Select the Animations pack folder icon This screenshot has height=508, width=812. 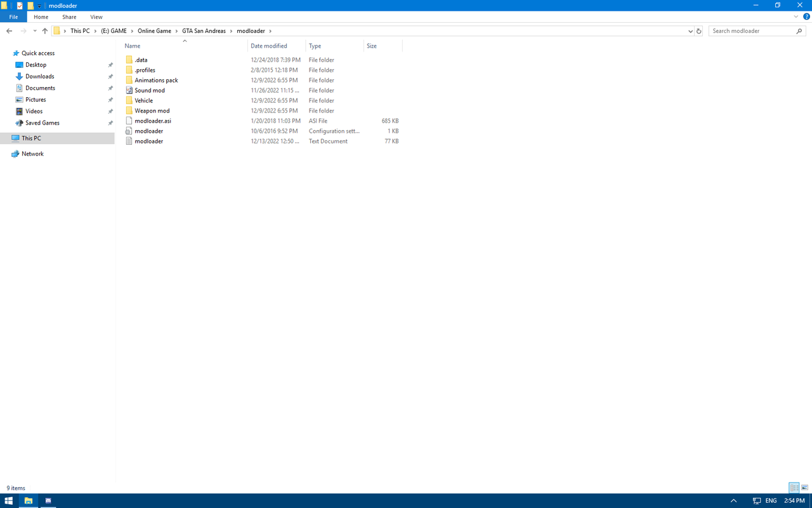129,80
